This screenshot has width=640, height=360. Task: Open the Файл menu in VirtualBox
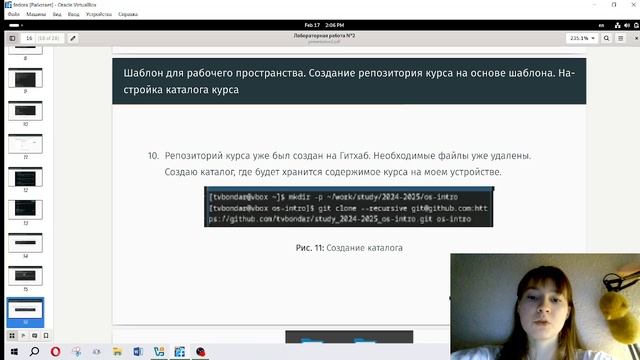coord(13,14)
